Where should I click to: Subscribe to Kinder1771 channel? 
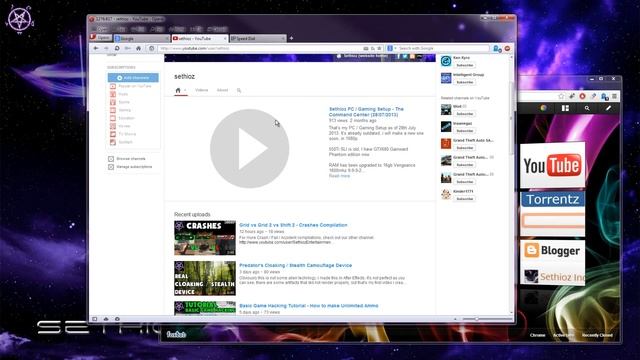tap(464, 199)
